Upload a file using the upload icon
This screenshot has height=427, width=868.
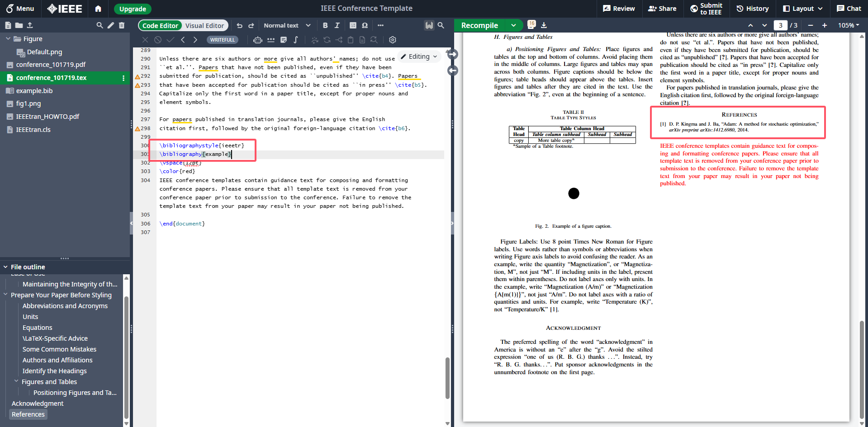click(x=31, y=25)
